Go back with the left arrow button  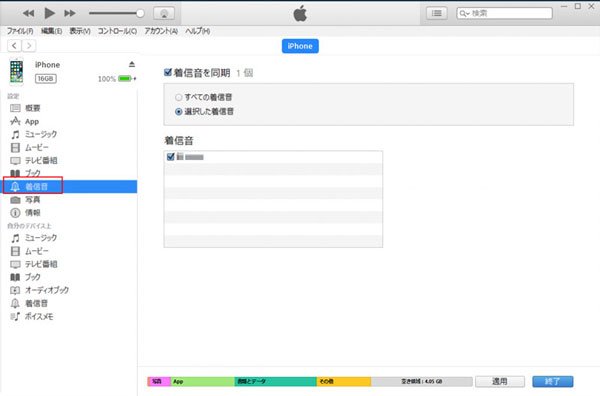[x=14, y=46]
